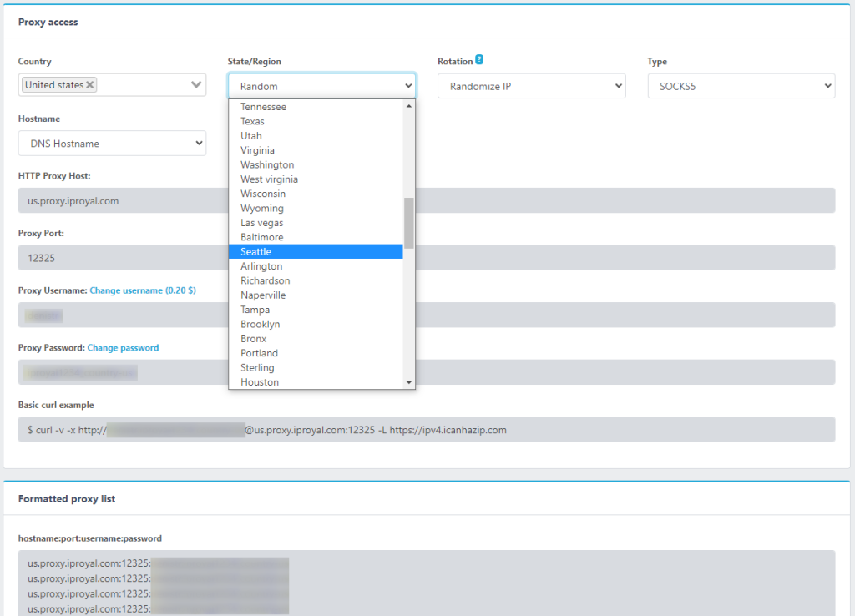Remove the United states country tag

point(90,85)
